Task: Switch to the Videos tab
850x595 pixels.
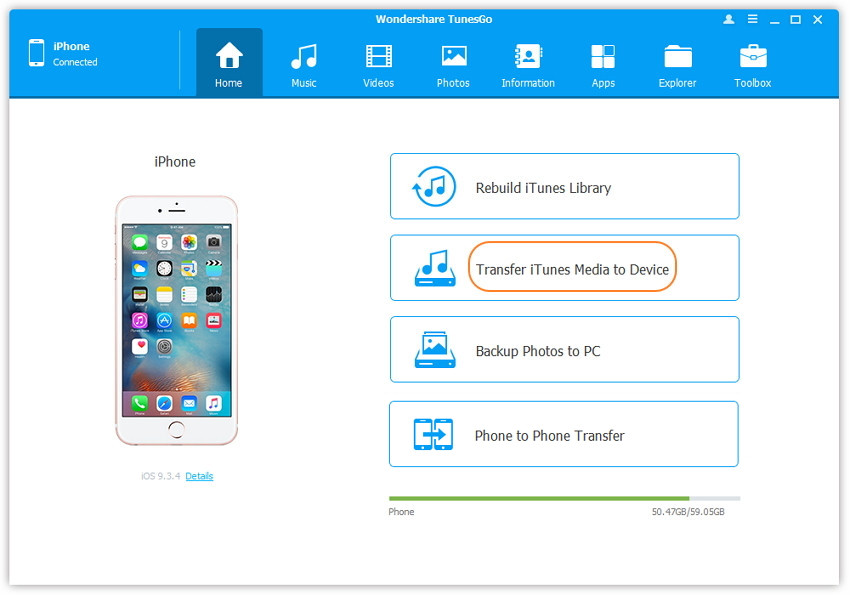Action: coord(378,64)
